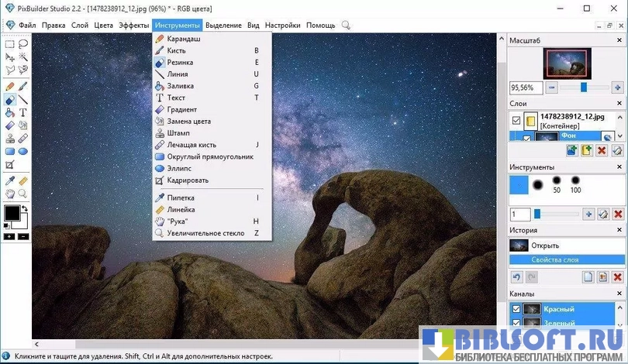628x364 pixels.
Task: Select the Crop tool in the toolbox
Action: click(x=10, y=164)
